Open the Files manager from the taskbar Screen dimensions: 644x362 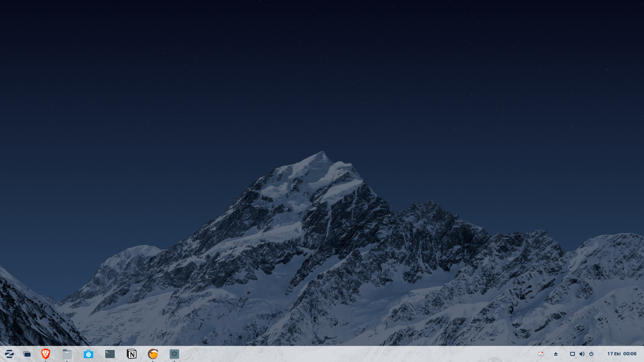pos(67,354)
